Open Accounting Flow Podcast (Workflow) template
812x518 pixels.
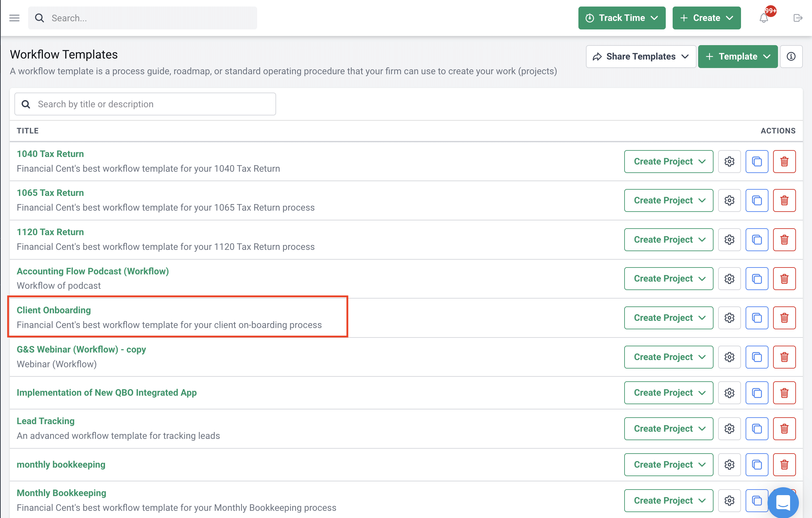pos(93,271)
